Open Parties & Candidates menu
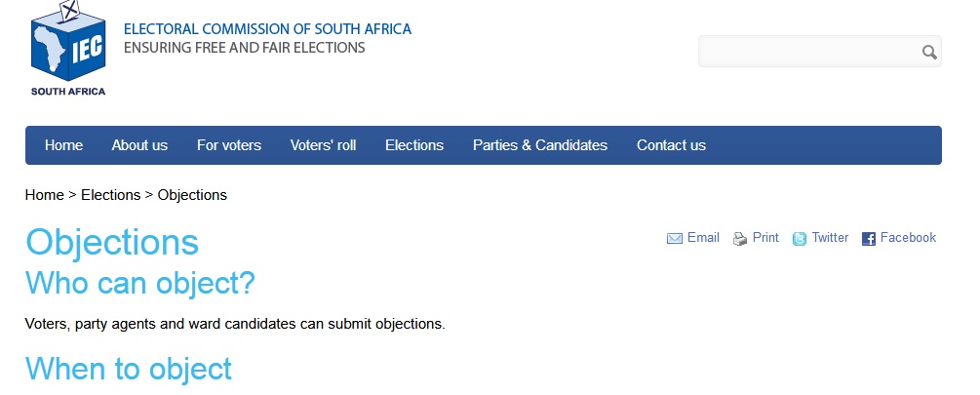 tap(540, 145)
